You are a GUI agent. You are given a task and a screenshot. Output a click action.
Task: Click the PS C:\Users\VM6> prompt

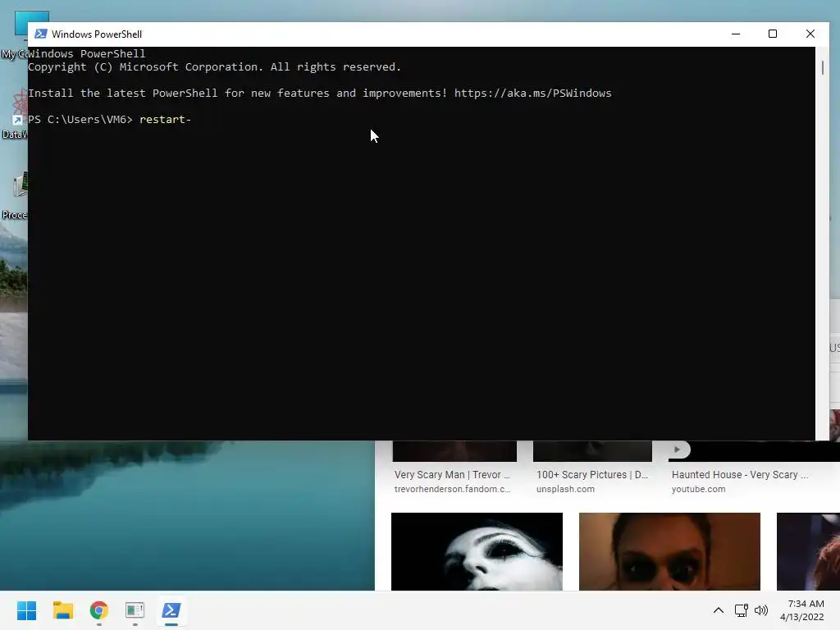click(80, 120)
